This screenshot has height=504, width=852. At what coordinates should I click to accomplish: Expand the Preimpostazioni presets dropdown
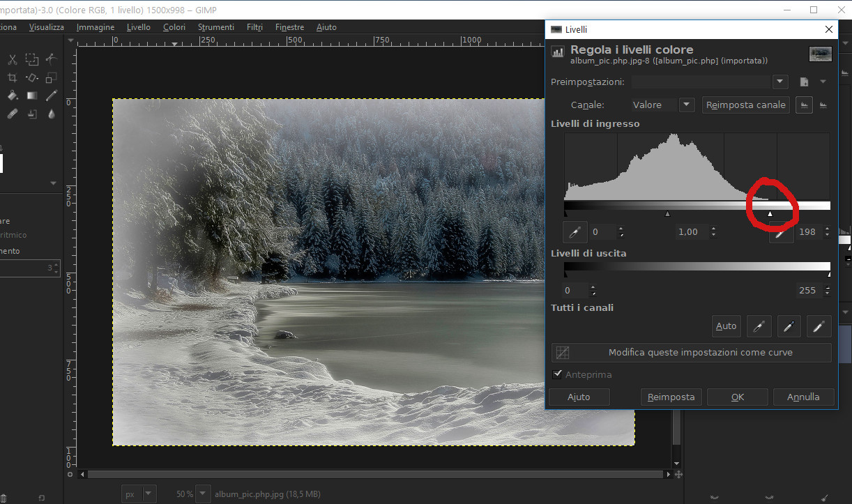click(x=780, y=82)
